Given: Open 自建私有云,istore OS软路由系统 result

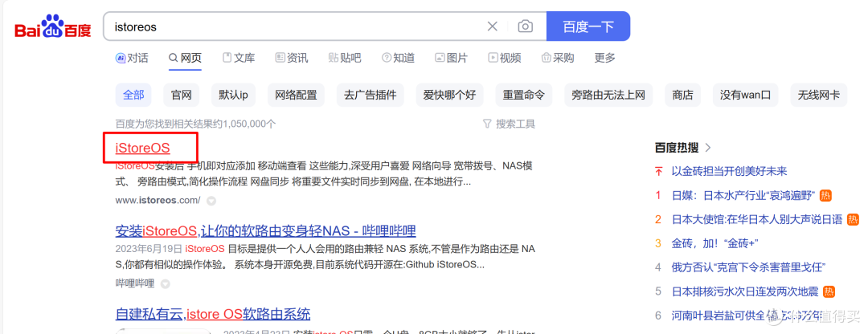Looking at the screenshot, I should [212, 314].
